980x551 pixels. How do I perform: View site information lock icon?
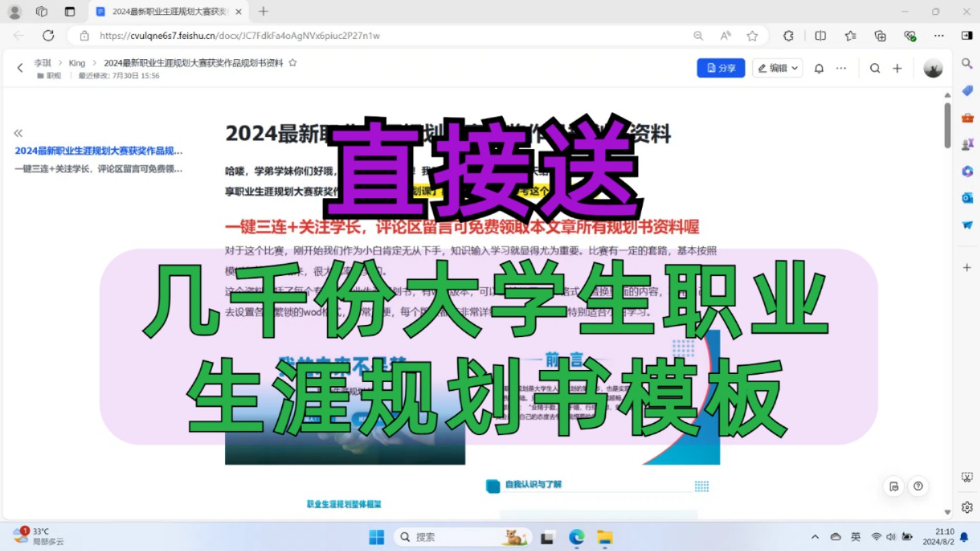pyautogui.click(x=85, y=35)
